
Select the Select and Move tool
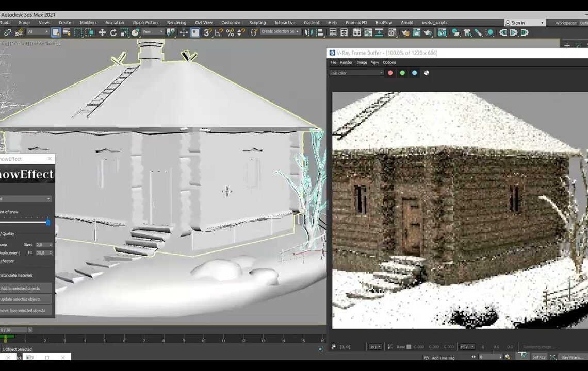(x=102, y=32)
